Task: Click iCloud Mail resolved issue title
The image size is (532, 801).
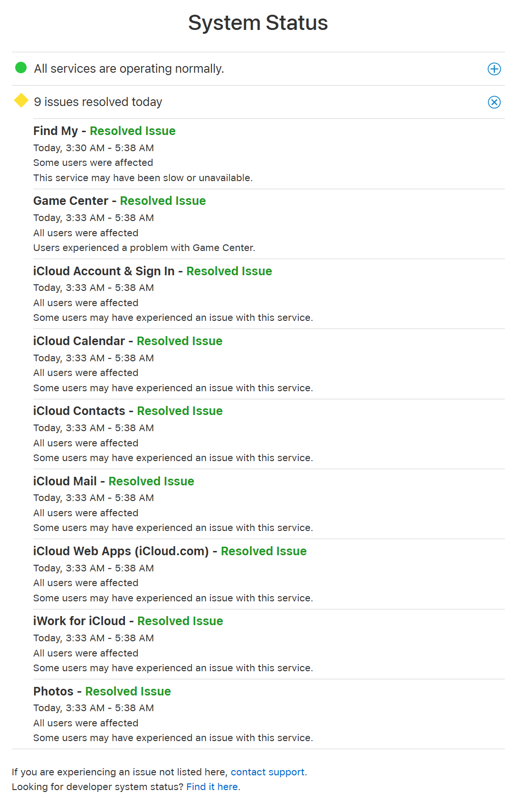Action: pyautogui.click(x=114, y=481)
